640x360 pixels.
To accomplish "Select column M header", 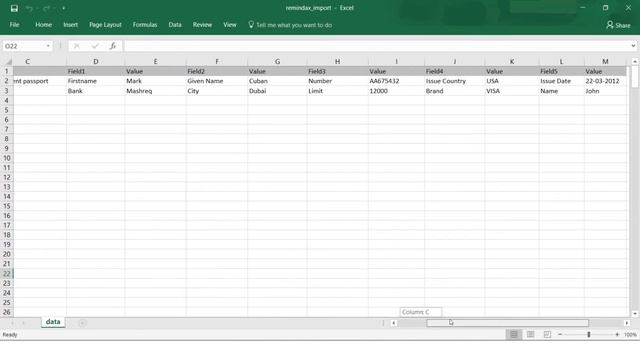I will pyautogui.click(x=605, y=62).
